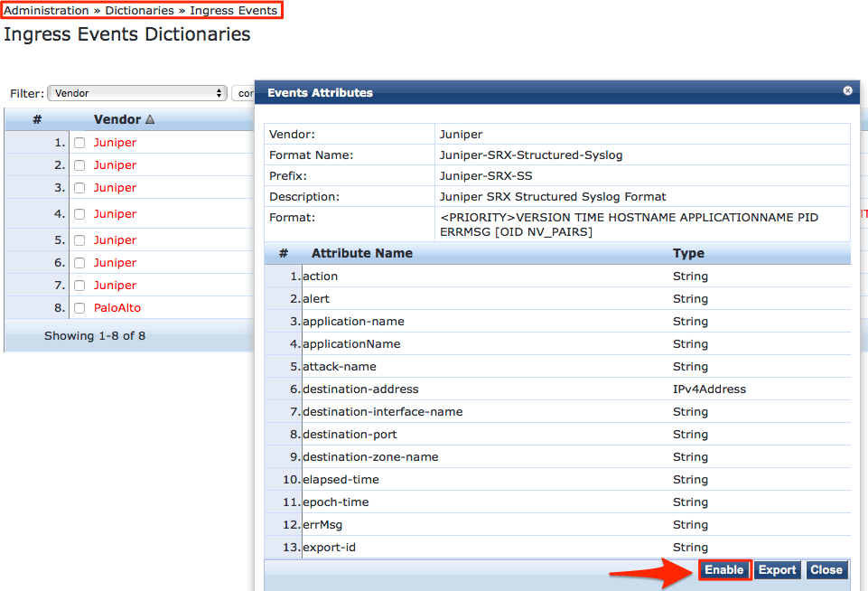Open the Juniper link in row 7
This screenshot has height=591, width=868.
pos(115,286)
